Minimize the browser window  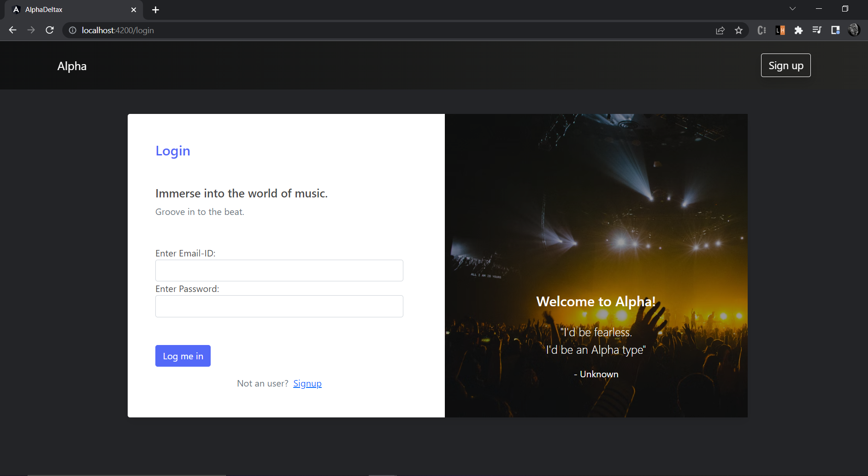pyautogui.click(x=819, y=9)
